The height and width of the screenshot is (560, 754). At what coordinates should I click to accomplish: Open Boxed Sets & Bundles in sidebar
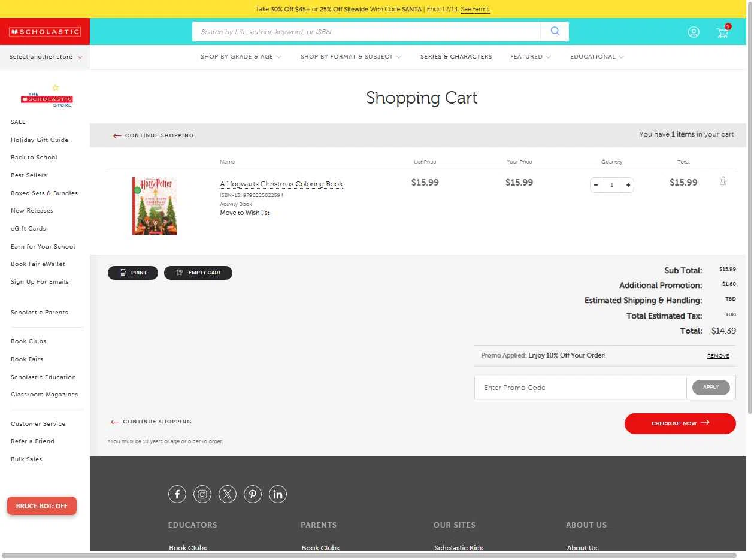tap(44, 193)
